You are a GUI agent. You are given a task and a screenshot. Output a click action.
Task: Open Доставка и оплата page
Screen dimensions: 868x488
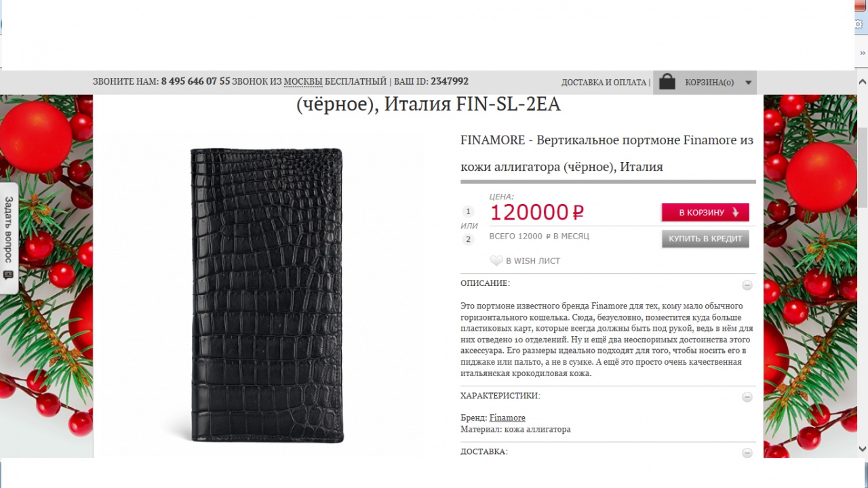pyautogui.click(x=604, y=83)
